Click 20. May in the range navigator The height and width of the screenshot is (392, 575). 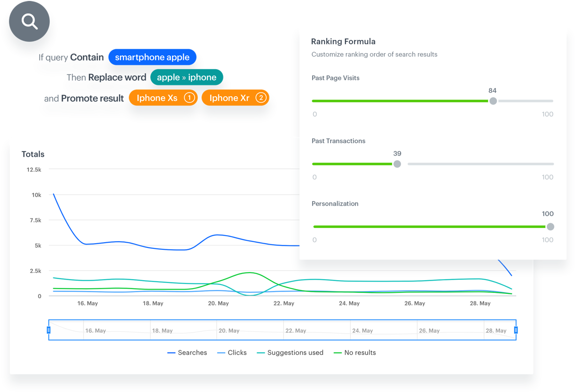(x=229, y=331)
